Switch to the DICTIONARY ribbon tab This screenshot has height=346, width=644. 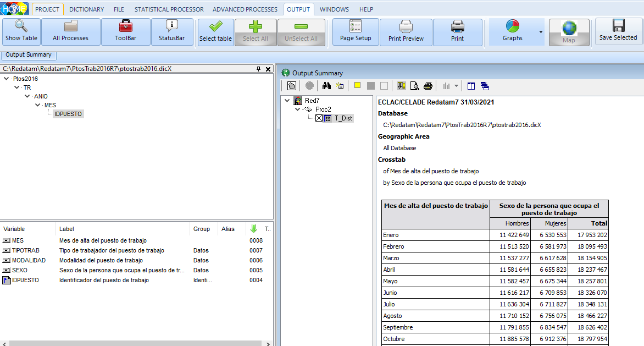[x=86, y=9]
